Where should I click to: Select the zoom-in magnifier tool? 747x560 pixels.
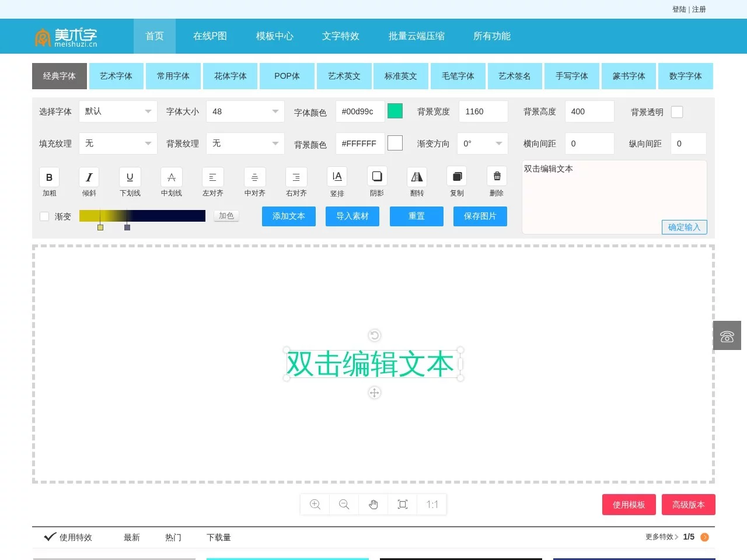point(315,504)
